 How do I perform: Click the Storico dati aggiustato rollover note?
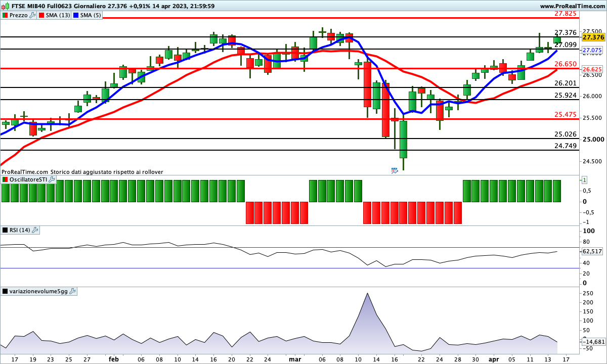[107, 172]
